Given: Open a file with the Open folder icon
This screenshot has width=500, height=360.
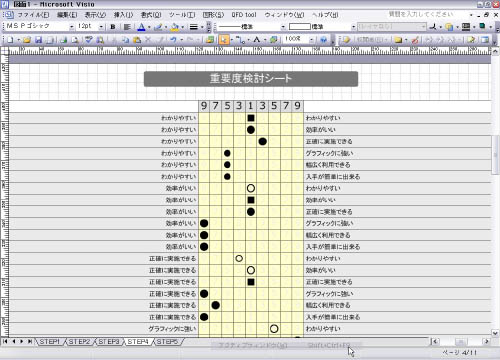Looking at the screenshot, I should pos(27,40).
